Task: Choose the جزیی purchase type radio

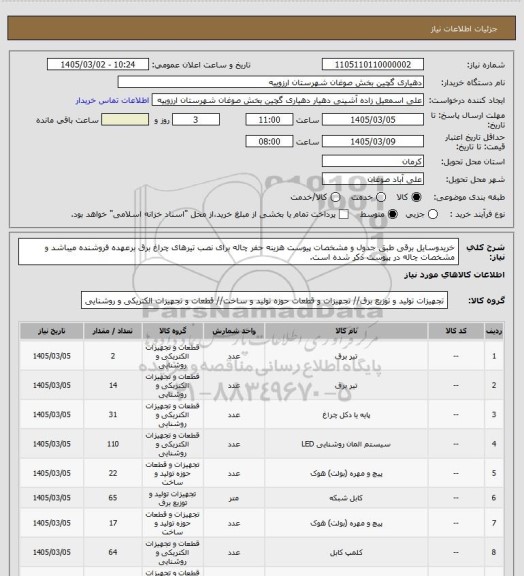Action: 433,214
